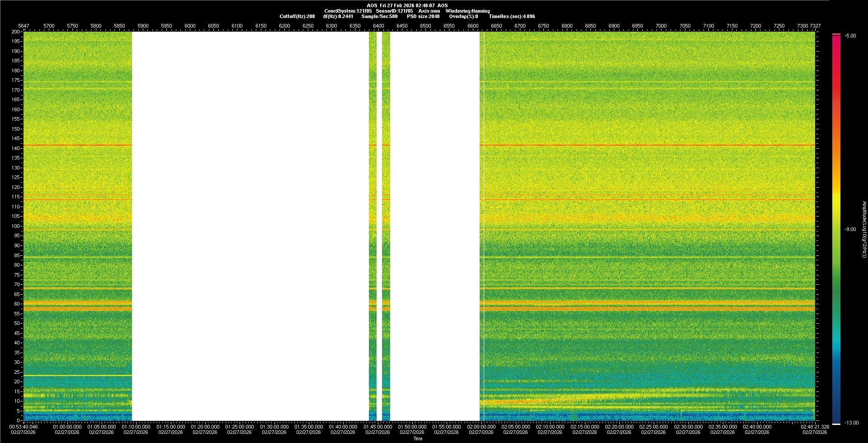The image size is (868, 443).
Task: Click the 100 Hz frequency axis label
Action: [x=15, y=226]
